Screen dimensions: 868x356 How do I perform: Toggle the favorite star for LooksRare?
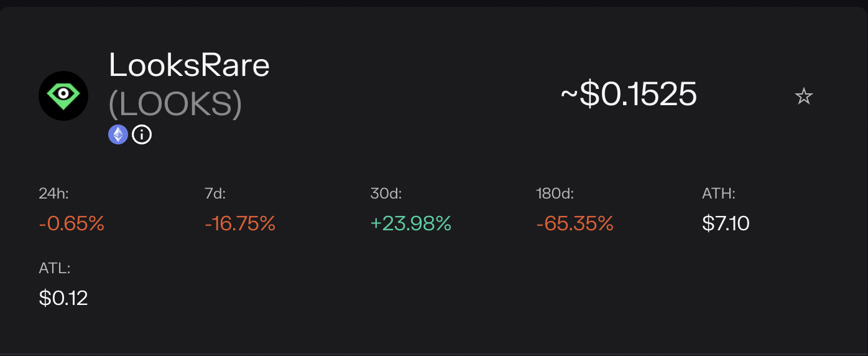click(803, 96)
